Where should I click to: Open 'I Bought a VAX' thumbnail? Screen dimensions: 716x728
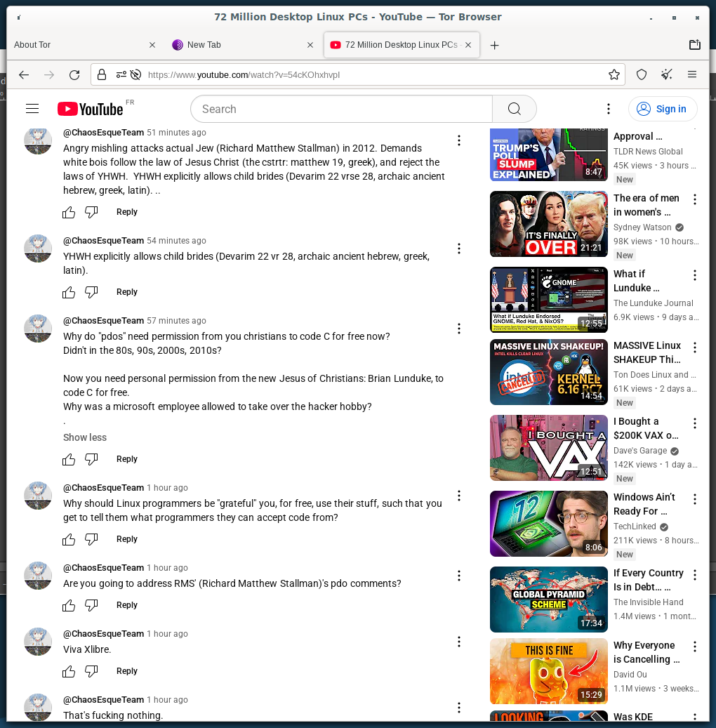(x=549, y=448)
